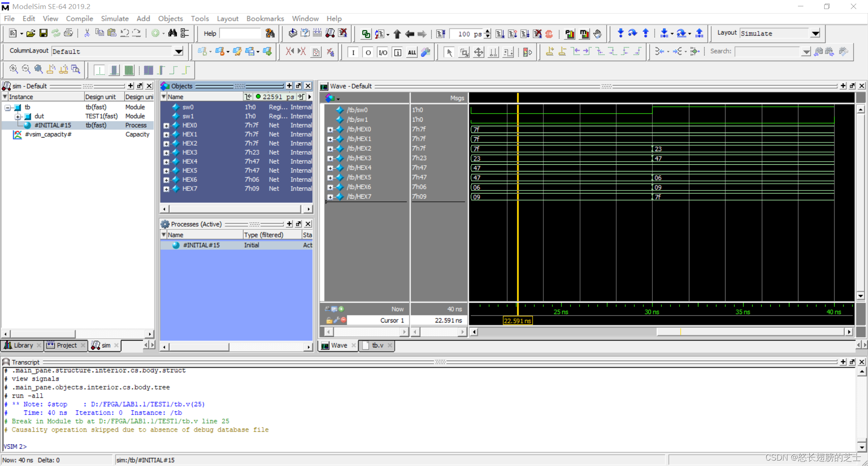
Task: Toggle the input ports filter 'I'
Action: pyautogui.click(x=353, y=52)
